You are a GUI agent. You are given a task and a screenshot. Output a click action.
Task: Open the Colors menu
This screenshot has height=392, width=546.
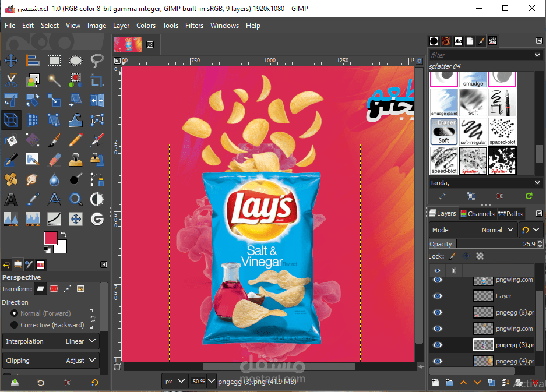(x=146, y=26)
